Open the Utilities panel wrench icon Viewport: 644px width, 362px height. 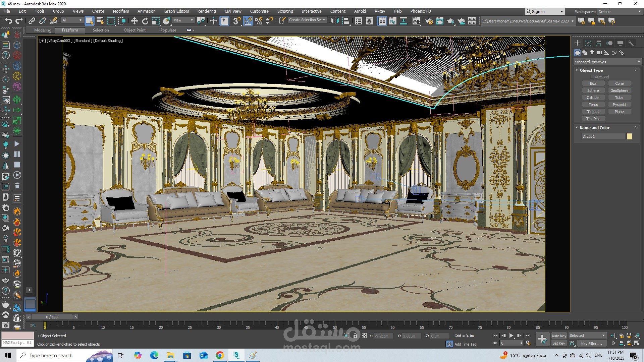tap(631, 43)
